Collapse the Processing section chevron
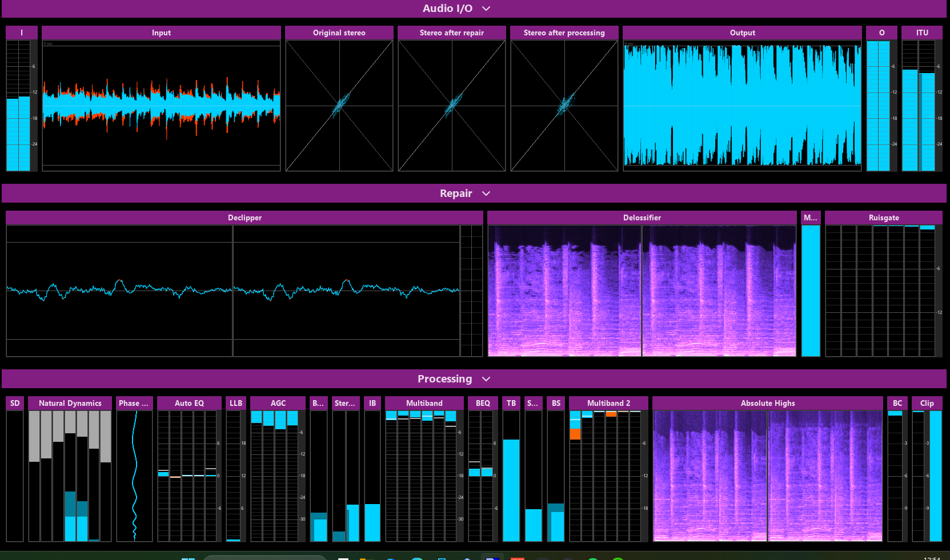Viewport: 950px width, 560px height. (486, 379)
